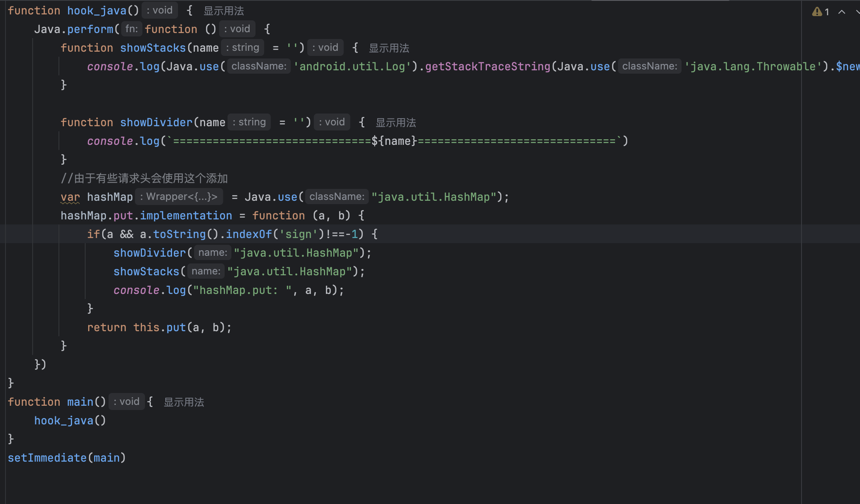Click the name: hint in showStacks call
The width and height of the screenshot is (860, 504).
[x=206, y=271]
